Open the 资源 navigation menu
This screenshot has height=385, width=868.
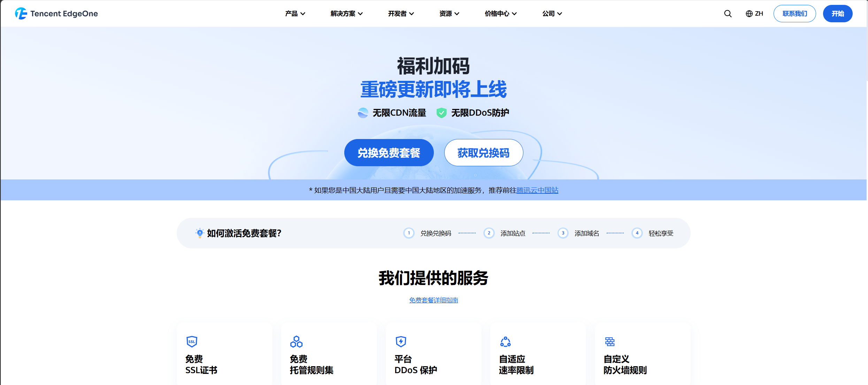coord(449,14)
